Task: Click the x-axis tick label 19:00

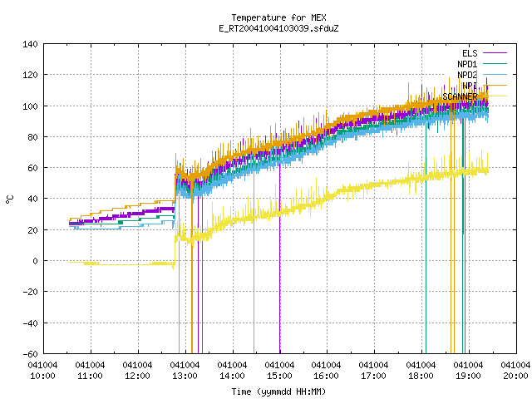Action: click(x=468, y=376)
